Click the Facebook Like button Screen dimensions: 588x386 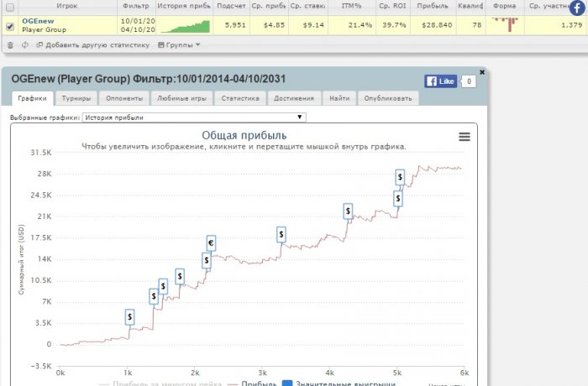441,81
